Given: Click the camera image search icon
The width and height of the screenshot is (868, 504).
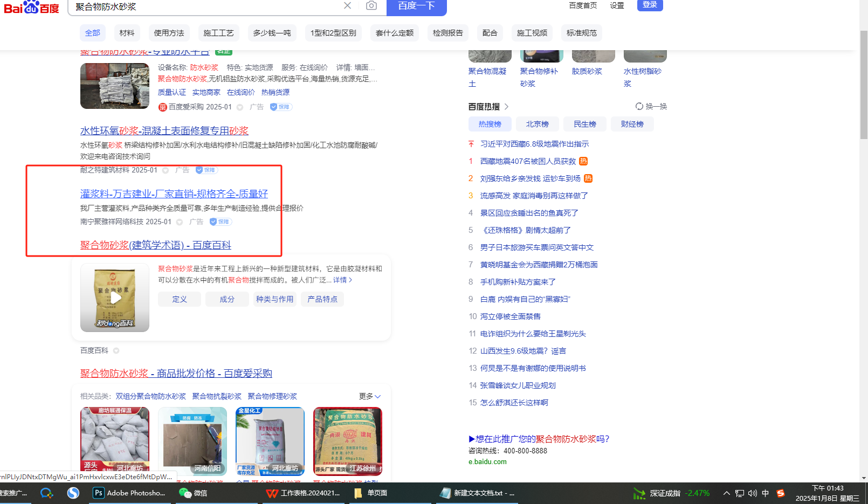Looking at the screenshot, I should click(371, 6).
